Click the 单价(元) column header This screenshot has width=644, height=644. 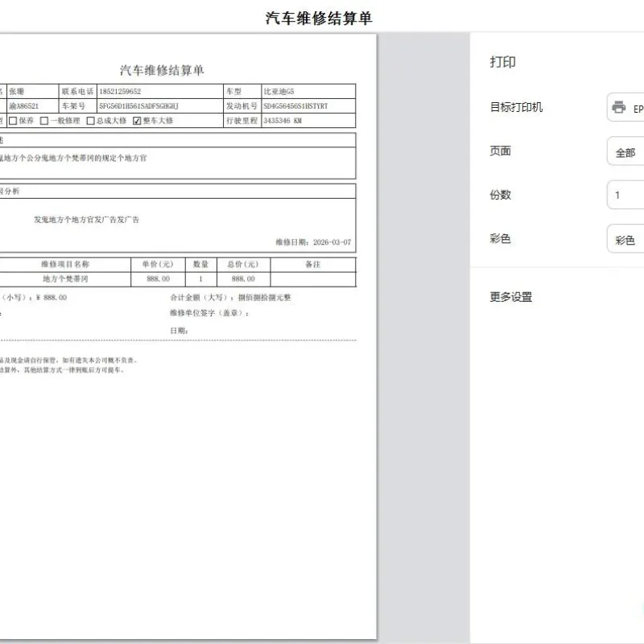point(158,265)
